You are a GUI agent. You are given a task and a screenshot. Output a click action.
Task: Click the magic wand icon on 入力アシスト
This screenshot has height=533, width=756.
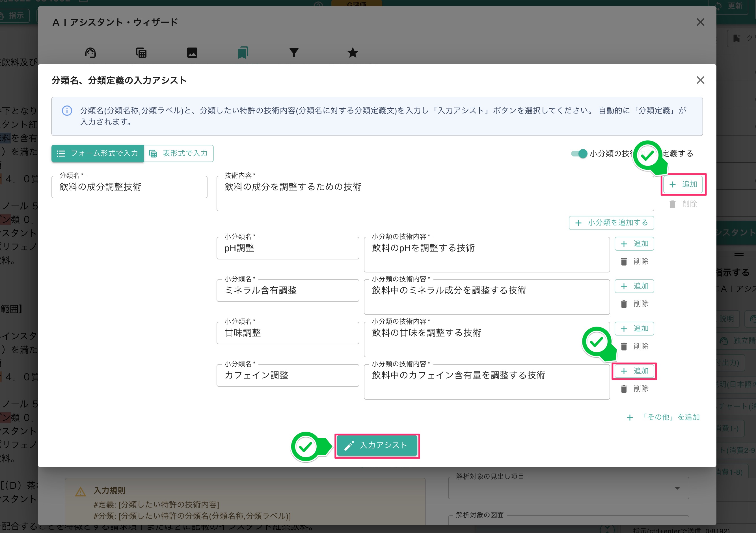(350, 445)
